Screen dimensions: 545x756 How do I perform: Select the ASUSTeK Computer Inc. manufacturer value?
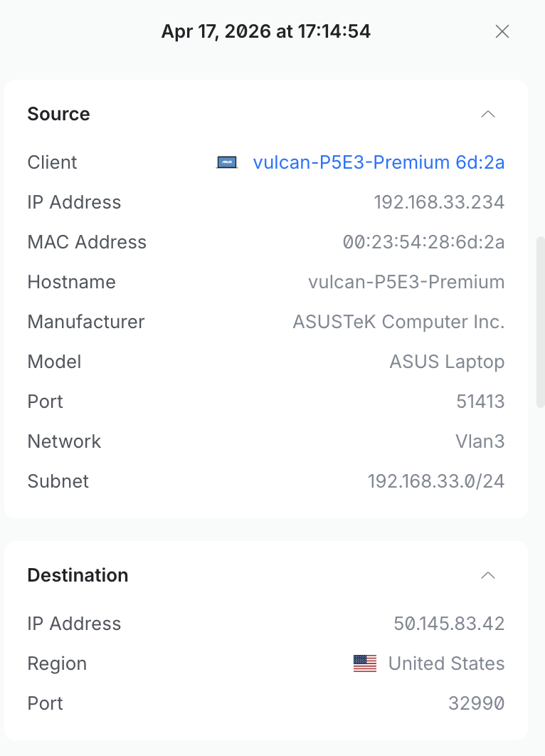pos(398,322)
